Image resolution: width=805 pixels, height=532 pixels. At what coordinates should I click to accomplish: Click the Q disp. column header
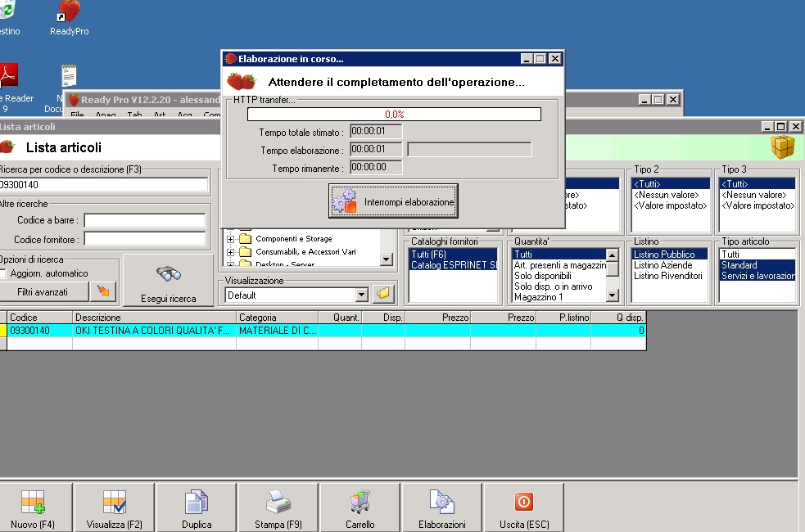point(618,318)
